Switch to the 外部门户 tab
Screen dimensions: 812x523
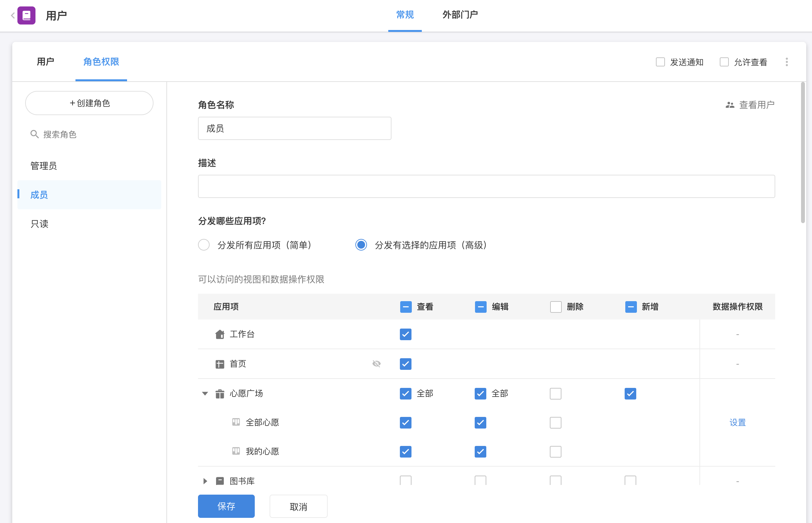[460, 15]
